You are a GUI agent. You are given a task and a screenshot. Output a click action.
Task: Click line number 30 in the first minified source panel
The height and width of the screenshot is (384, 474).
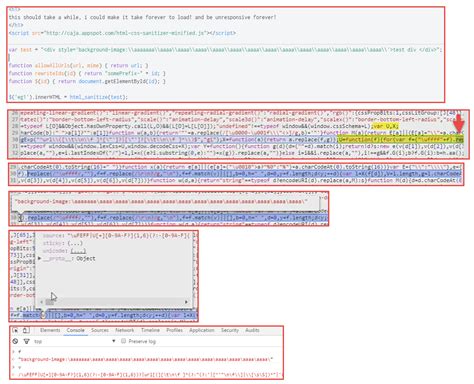14,140
